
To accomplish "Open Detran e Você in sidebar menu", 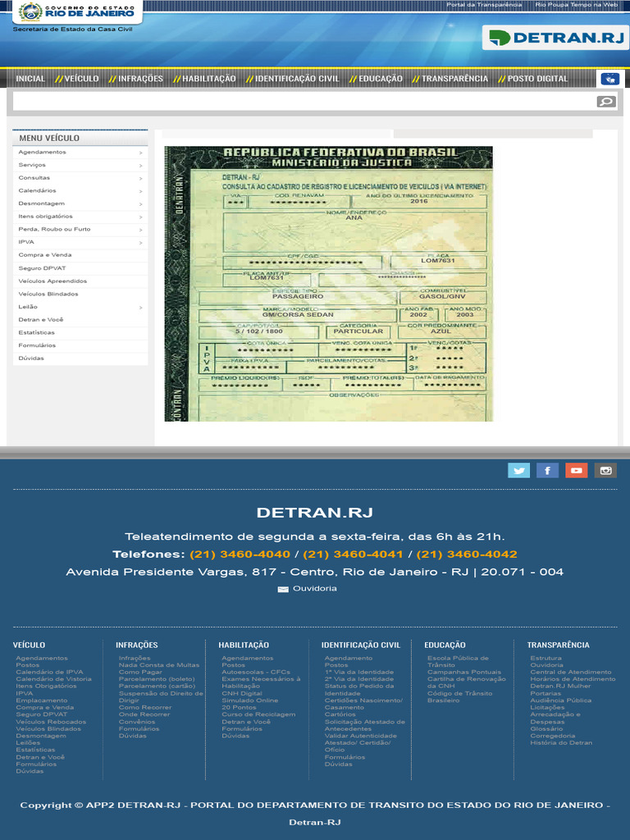I will point(41,319).
